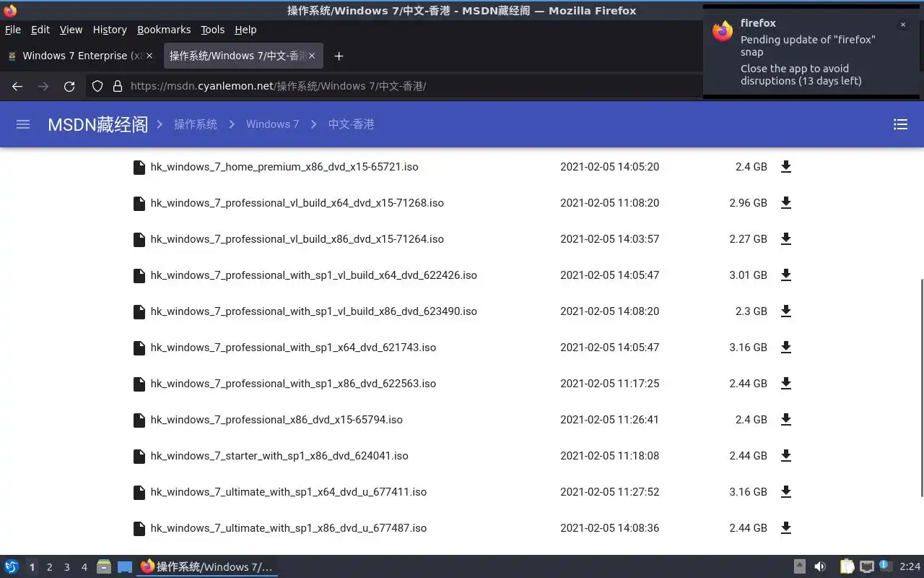Open the Edit menu
This screenshot has width=924, height=578.
pyautogui.click(x=40, y=30)
